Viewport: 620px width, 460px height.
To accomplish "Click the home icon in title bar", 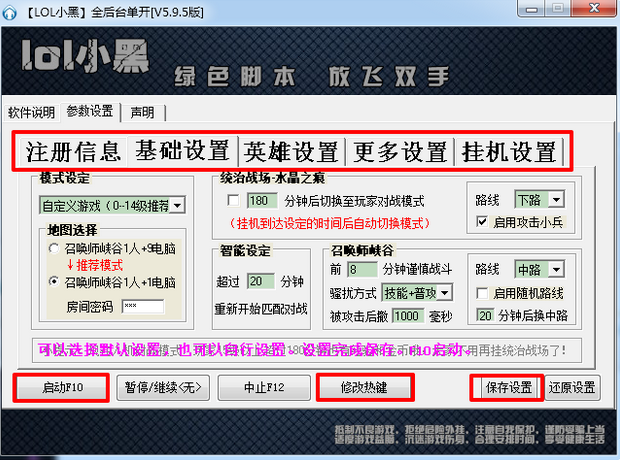I will pos(9,12).
